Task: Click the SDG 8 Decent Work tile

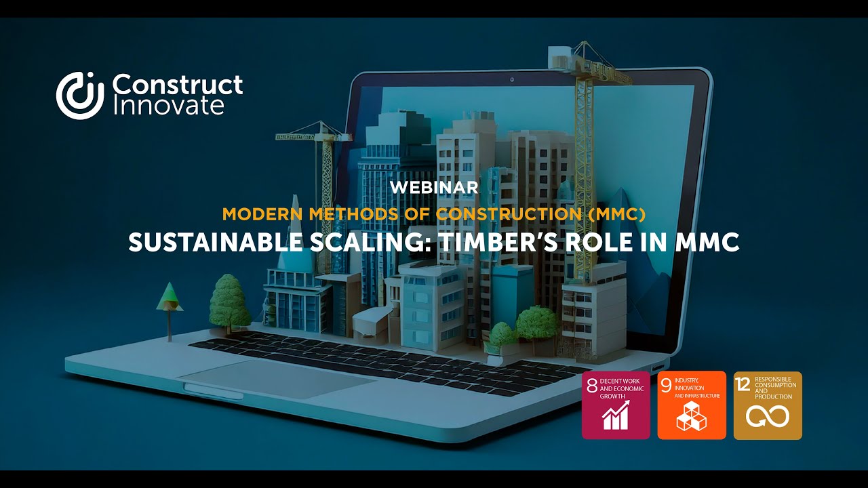Action: point(616,405)
